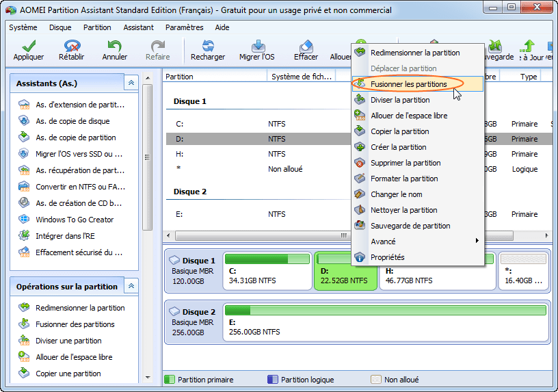The image size is (558, 392).
Task: Click the Type column header
Action: tap(520, 77)
